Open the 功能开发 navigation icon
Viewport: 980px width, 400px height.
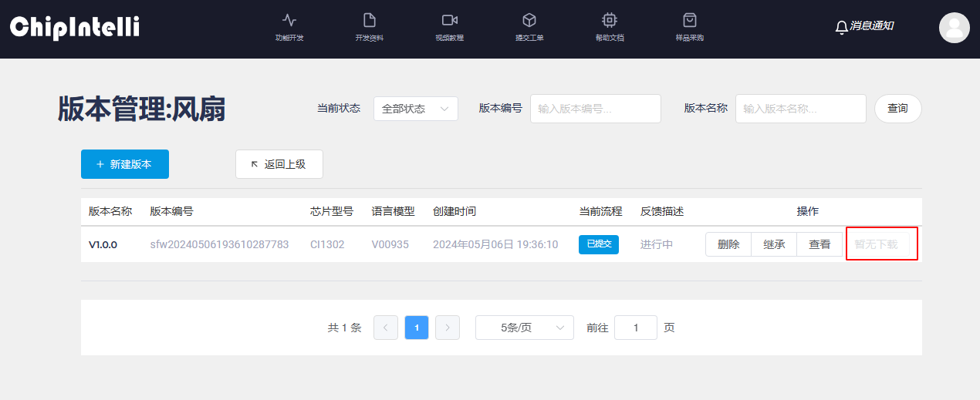(x=289, y=20)
